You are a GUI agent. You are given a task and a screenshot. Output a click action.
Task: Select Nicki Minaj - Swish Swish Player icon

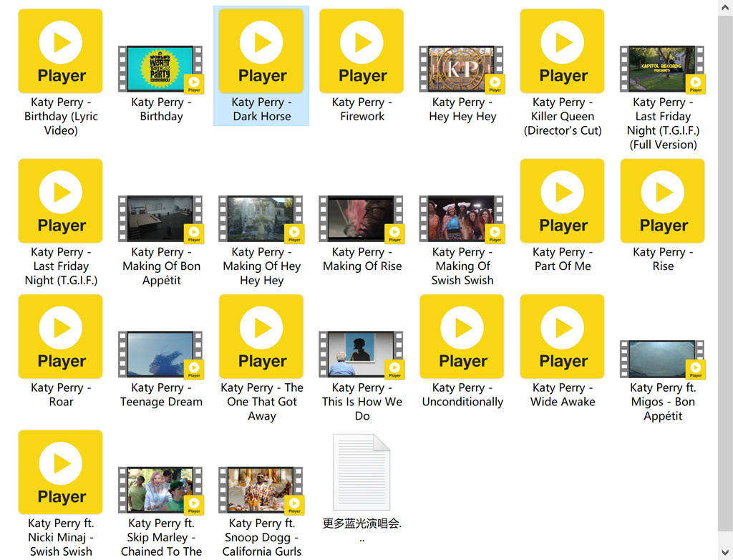coord(61,472)
